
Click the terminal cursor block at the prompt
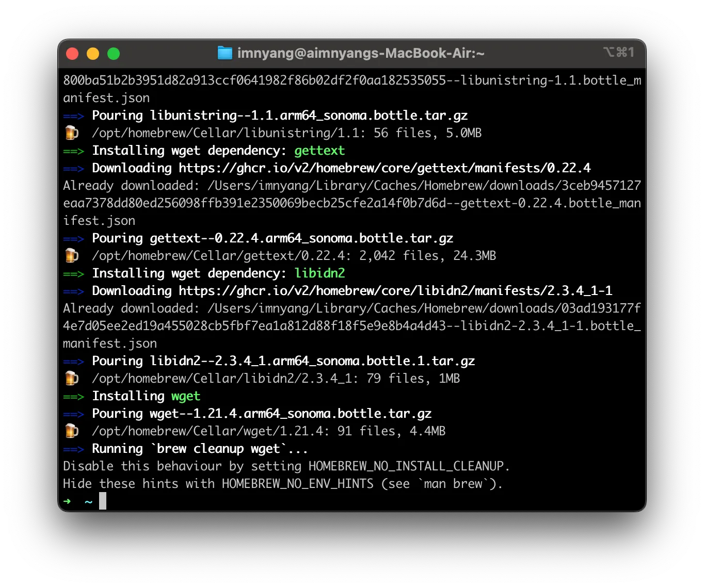(103, 501)
